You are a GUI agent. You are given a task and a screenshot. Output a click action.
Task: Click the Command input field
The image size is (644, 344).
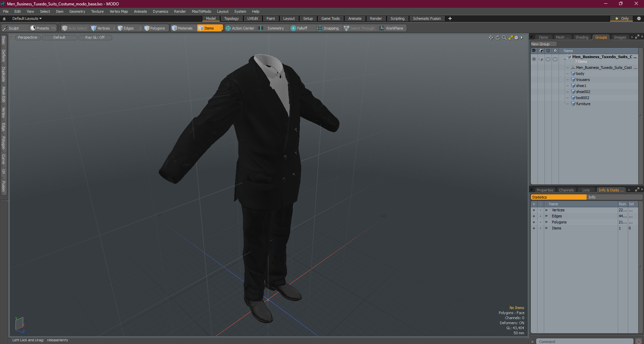coord(585,341)
